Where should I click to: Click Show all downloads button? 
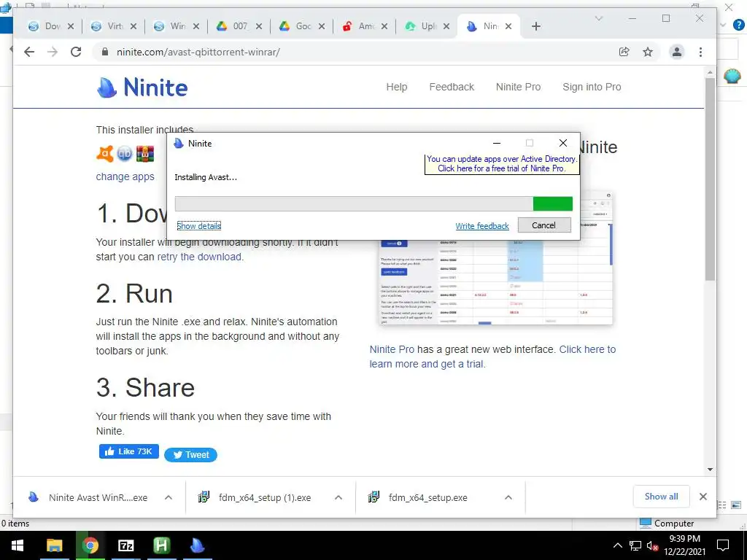(x=661, y=497)
